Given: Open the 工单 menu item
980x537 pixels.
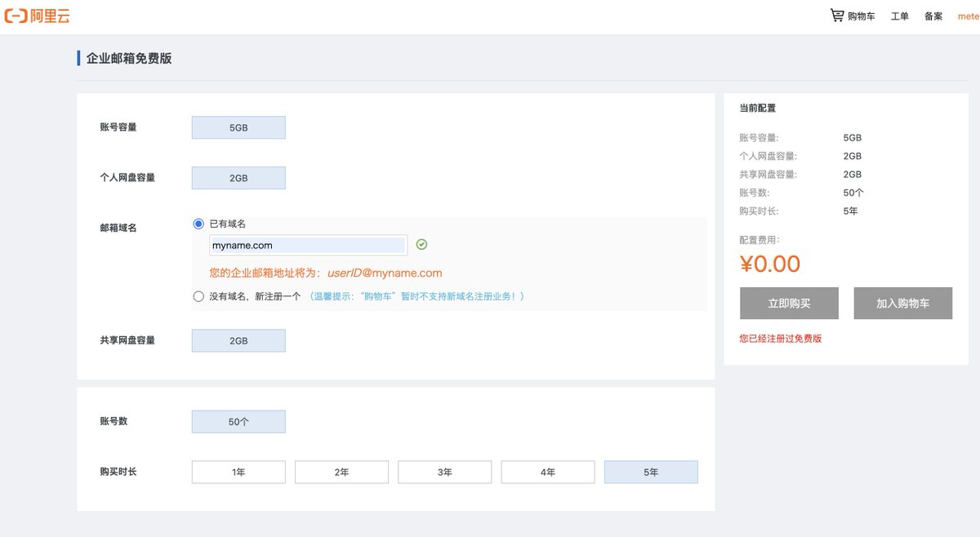Looking at the screenshot, I should 898,15.
